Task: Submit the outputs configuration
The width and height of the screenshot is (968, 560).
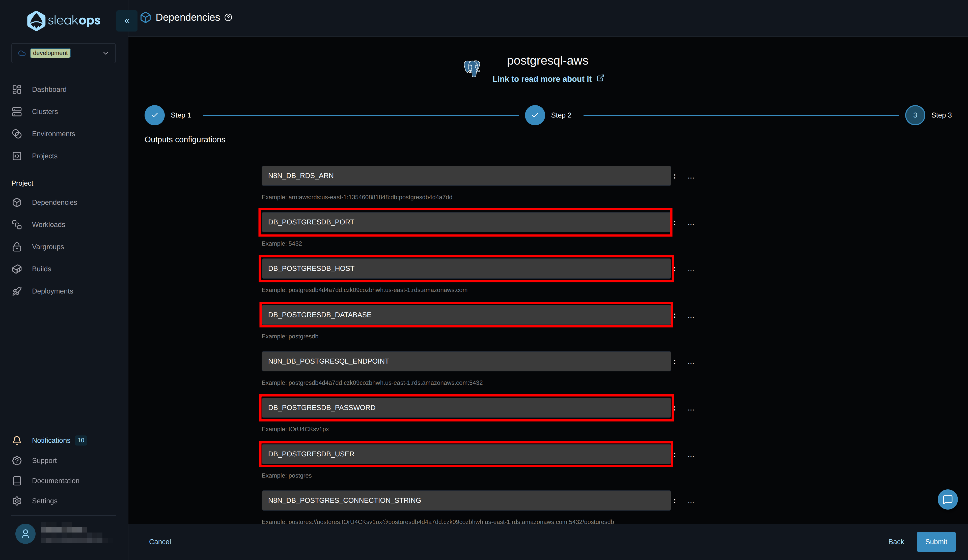Action: (x=936, y=542)
